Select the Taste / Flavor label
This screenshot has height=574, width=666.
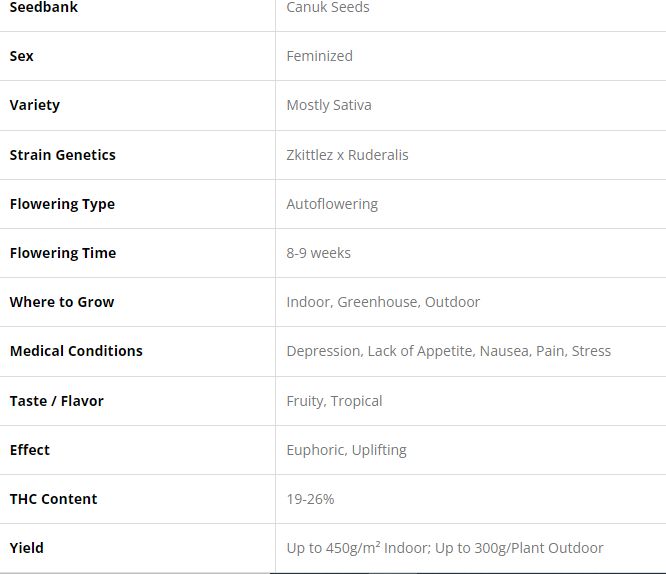tap(57, 401)
